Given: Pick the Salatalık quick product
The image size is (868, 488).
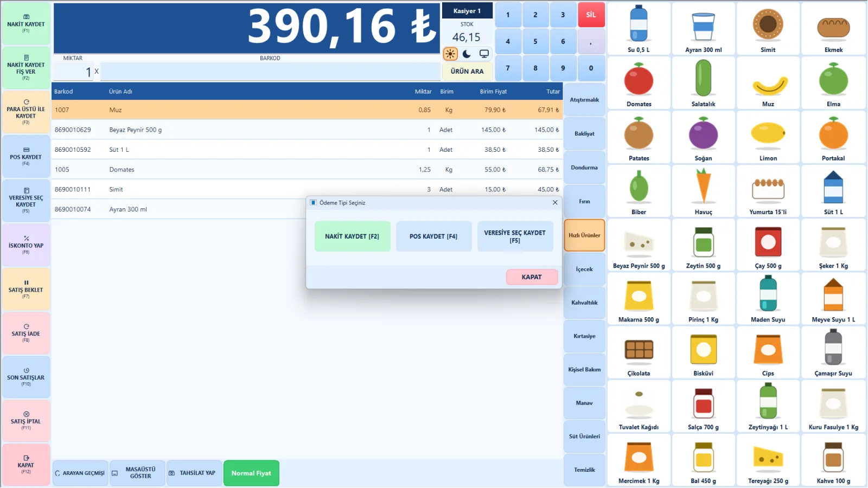Looking at the screenshot, I should (703, 83).
